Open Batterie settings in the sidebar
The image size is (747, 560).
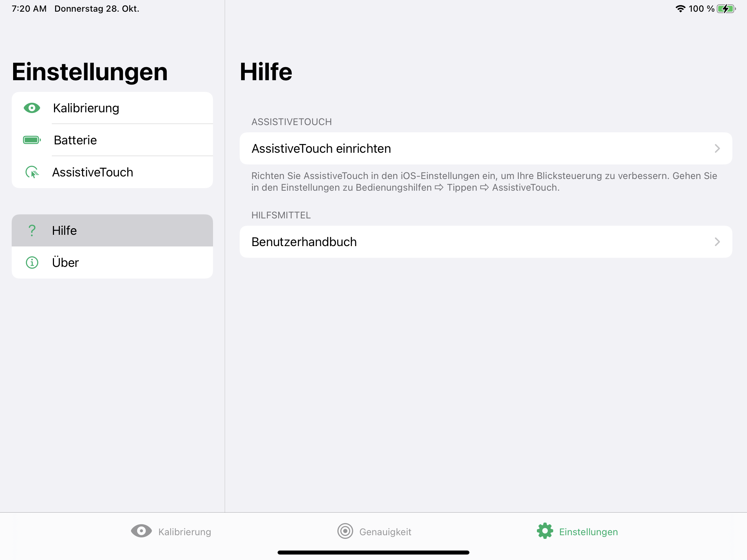coord(76,140)
